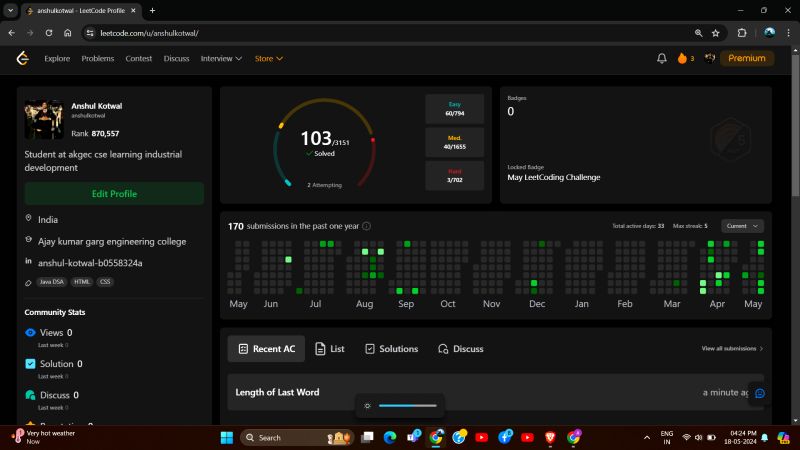
Task: Open the tab search chevron in Chrome
Action: (10, 10)
